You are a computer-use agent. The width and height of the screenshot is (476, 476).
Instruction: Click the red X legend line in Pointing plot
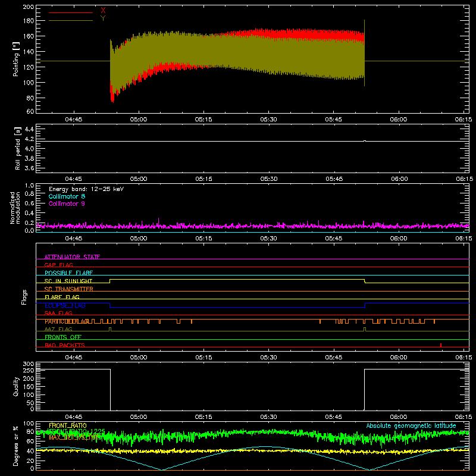[71, 12]
